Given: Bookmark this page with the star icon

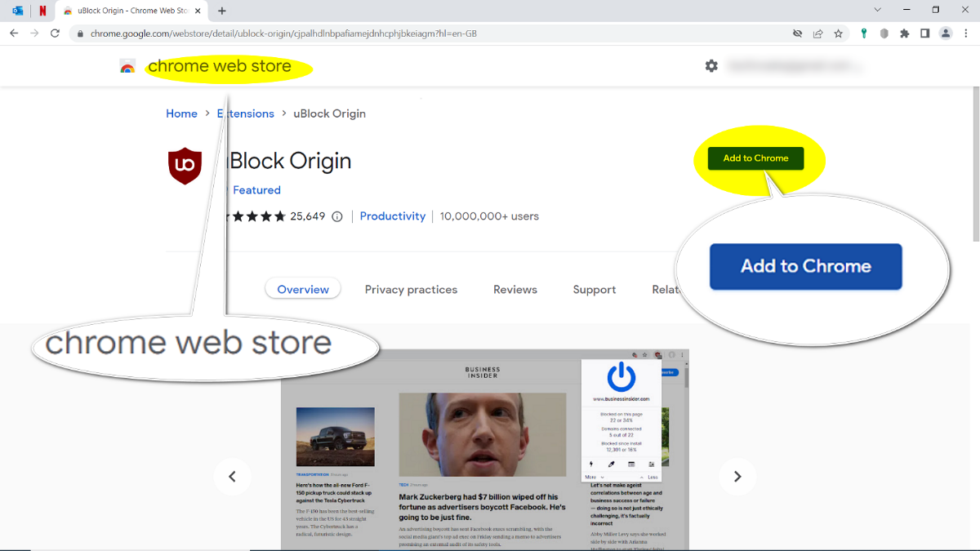Looking at the screenshot, I should tap(838, 33).
